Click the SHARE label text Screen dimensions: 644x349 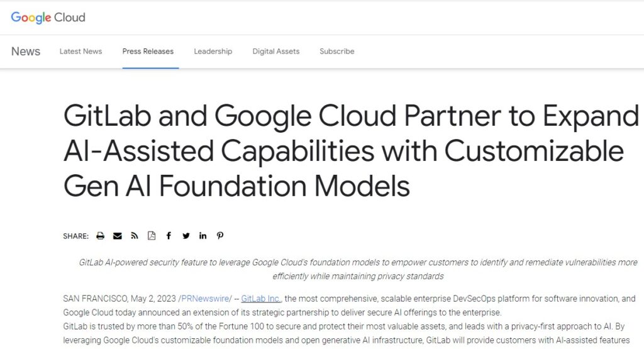(x=75, y=236)
